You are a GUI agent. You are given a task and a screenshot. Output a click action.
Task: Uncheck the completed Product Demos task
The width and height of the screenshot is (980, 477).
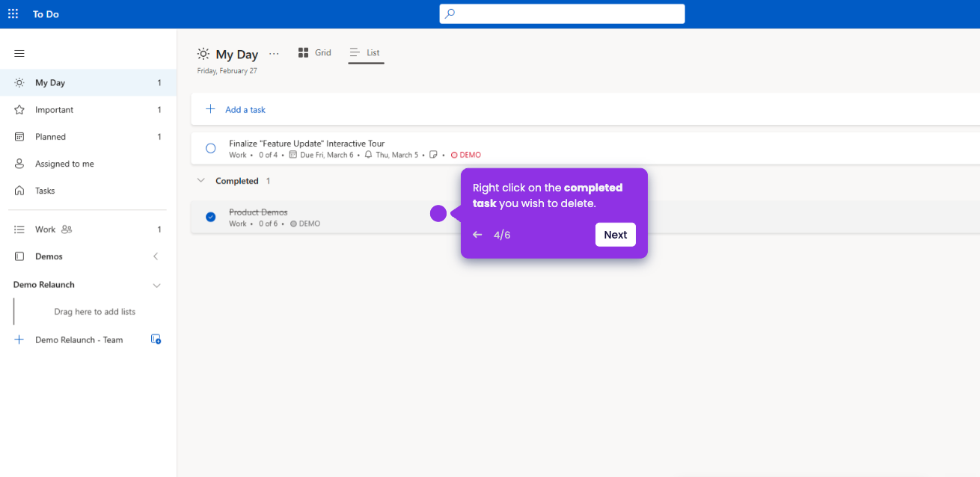coord(211,217)
